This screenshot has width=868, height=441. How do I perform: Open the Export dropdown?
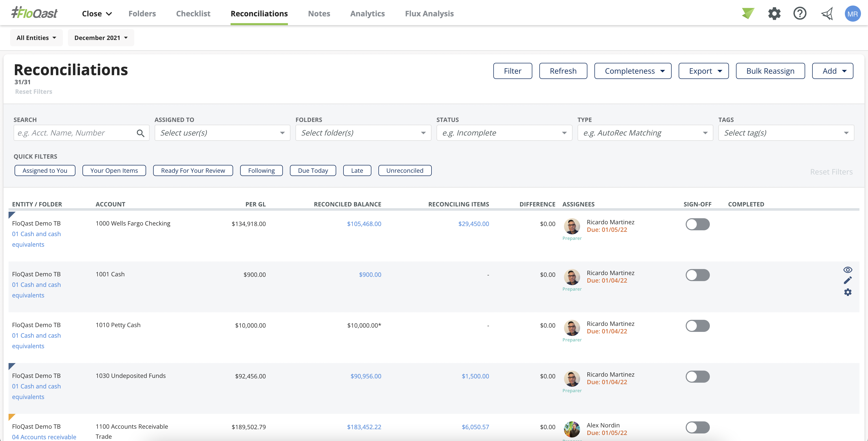pos(703,71)
